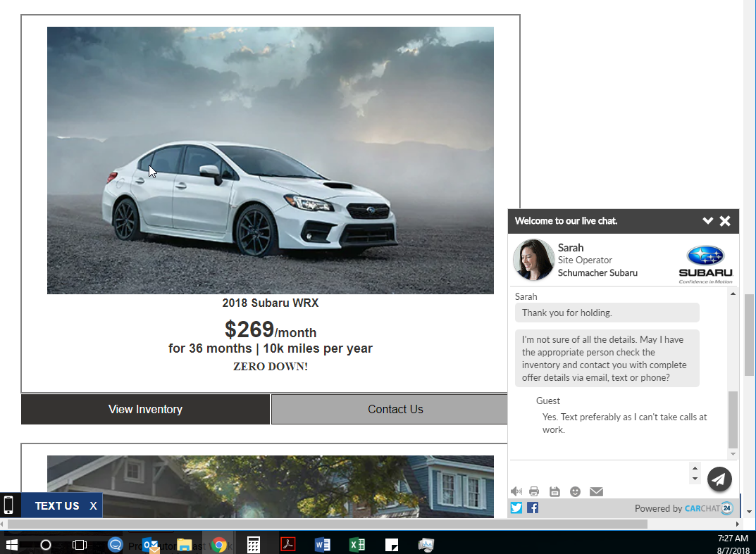Click into the chat message input field
The image size is (756, 554).
[600, 472]
